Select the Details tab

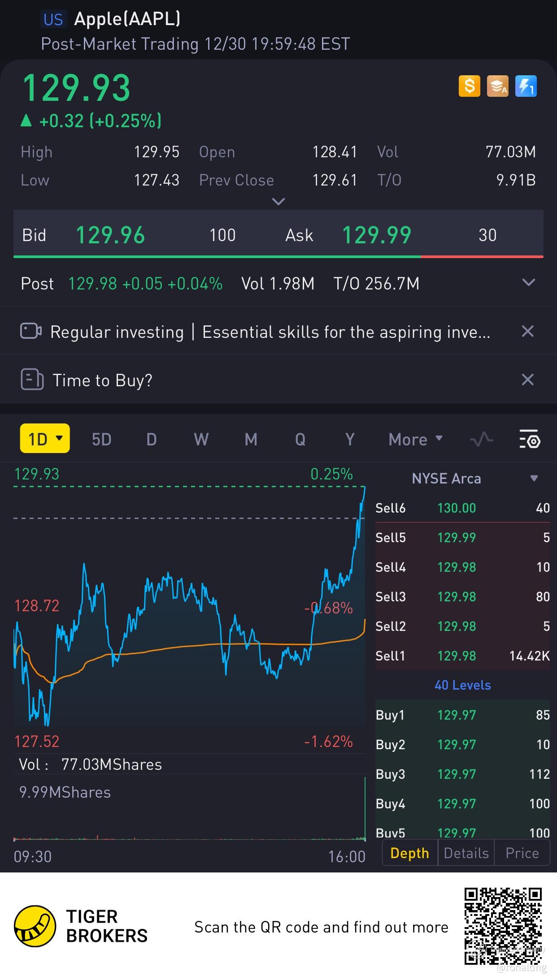[466, 853]
